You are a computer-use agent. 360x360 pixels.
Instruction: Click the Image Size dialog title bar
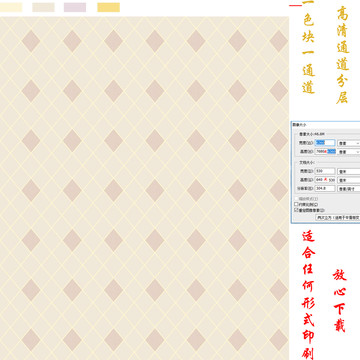coord(326,125)
